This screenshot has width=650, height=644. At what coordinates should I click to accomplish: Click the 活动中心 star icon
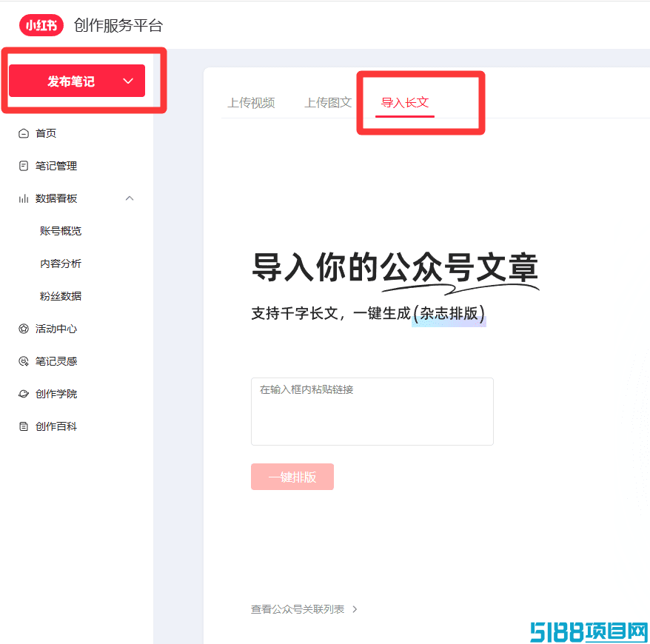[x=24, y=329]
